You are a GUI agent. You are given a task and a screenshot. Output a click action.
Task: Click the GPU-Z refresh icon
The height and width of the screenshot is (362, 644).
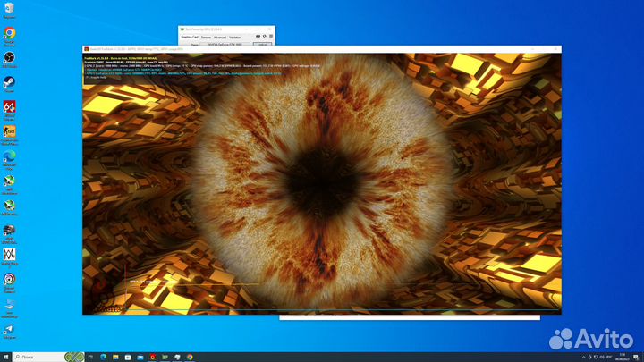(265, 36)
